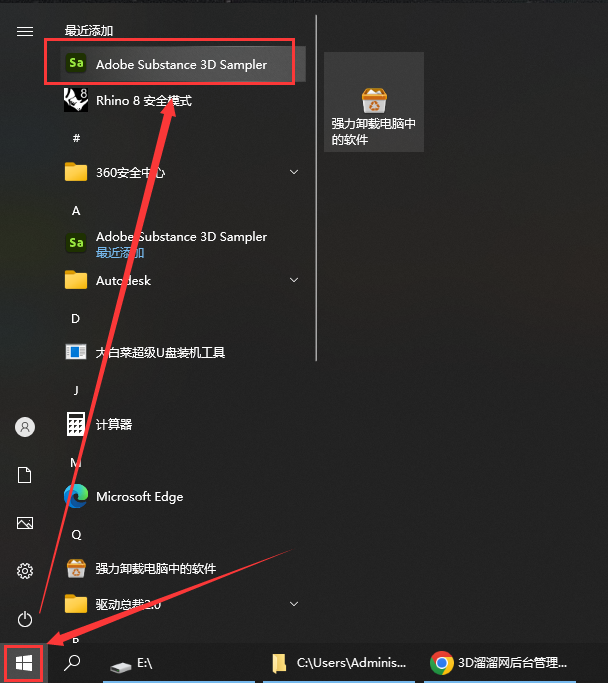Expand the 驱动总裁2.0 folder chevron
This screenshot has height=683, width=608.
coord(294,604)
